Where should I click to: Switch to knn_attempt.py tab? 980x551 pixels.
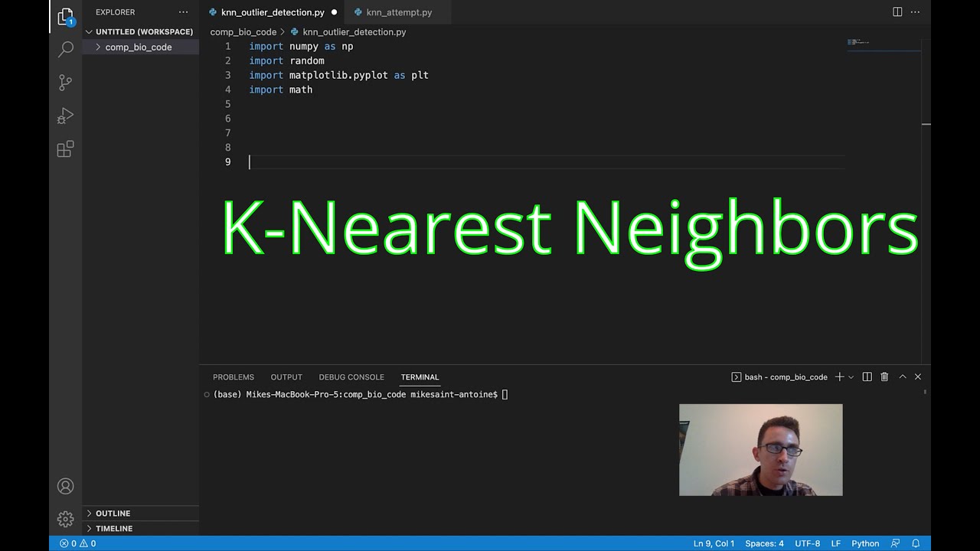(x=399, y=12)
